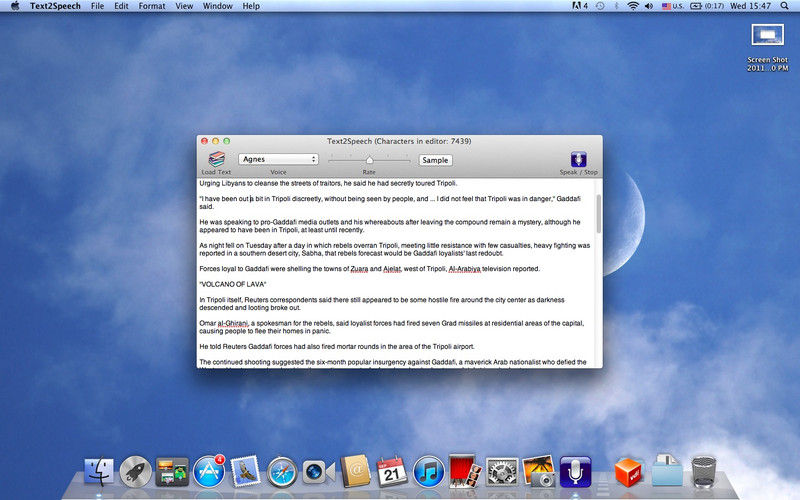Click the Load Text books icon
The height and width of the screenshot is (500, 800).
pyautogui.click(x=216, y=159)
